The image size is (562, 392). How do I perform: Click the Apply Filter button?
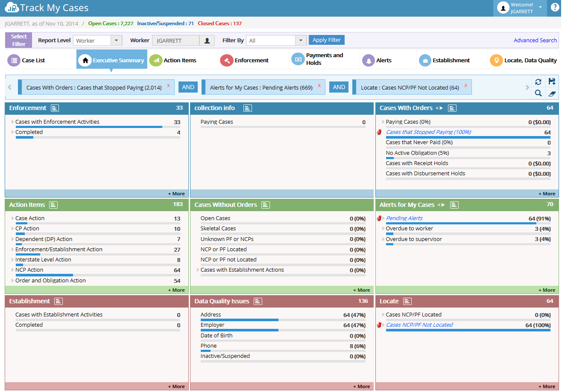click(327, 40)
